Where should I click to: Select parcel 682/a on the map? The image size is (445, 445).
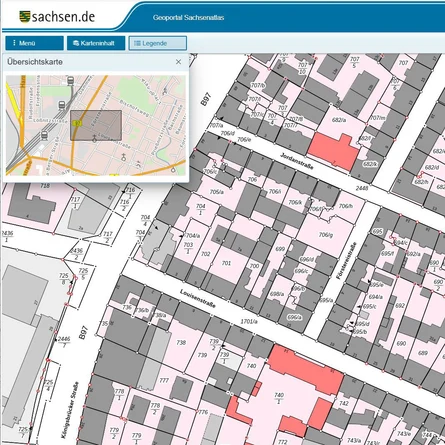coord(339,120)
